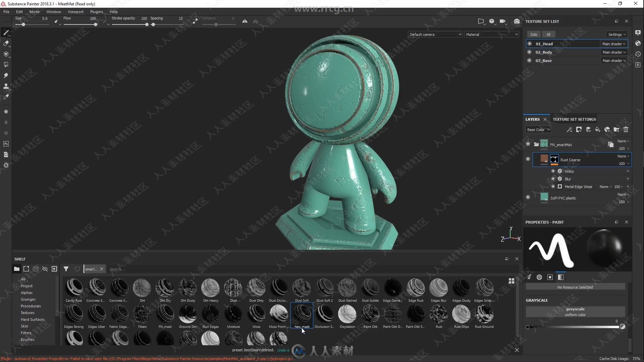Open 02_Body Main shader dropdown
This screenshot has width=644, height=362.
coord(614,52)
